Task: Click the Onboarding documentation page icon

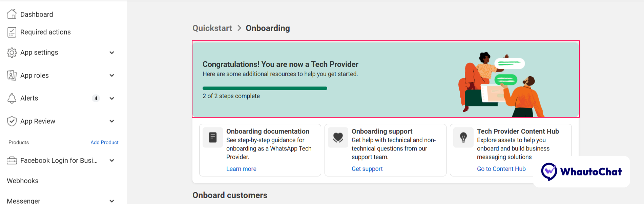Action: pyautogui.click(x=213, y=137)
